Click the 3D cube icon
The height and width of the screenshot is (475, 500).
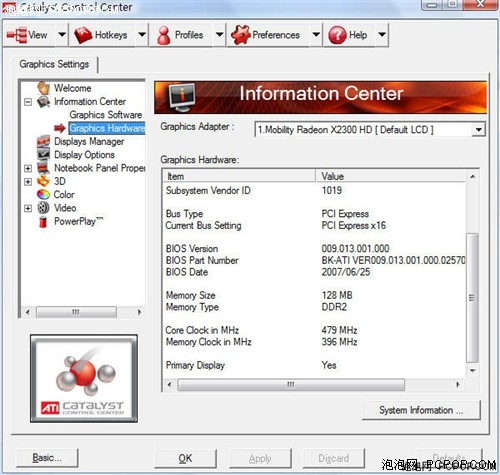pyautogui.click(x=43, y=181)
